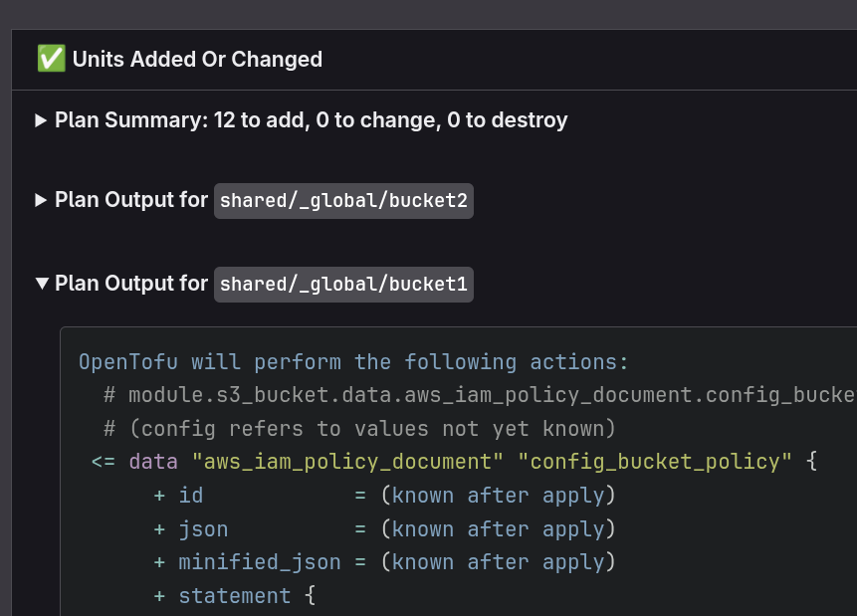Click the minified_json attribute name
The width and height of the screenshot is (857, 616).
260,562
